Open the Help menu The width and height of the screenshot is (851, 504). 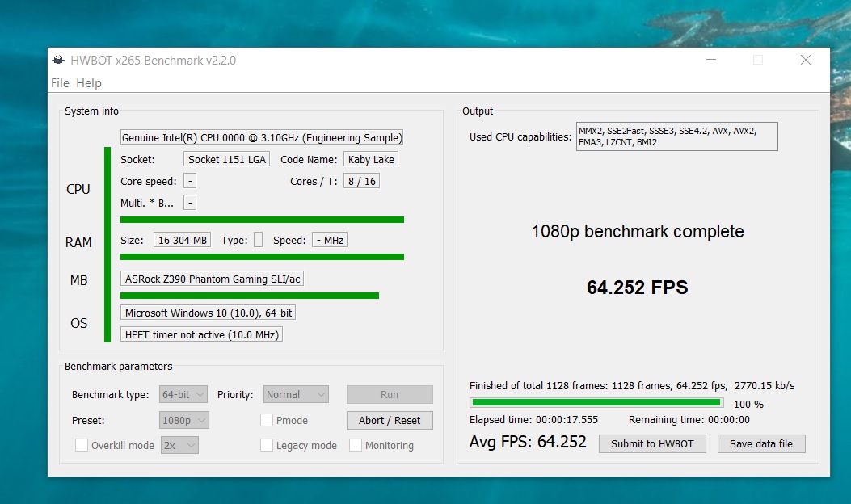(89, 83)
